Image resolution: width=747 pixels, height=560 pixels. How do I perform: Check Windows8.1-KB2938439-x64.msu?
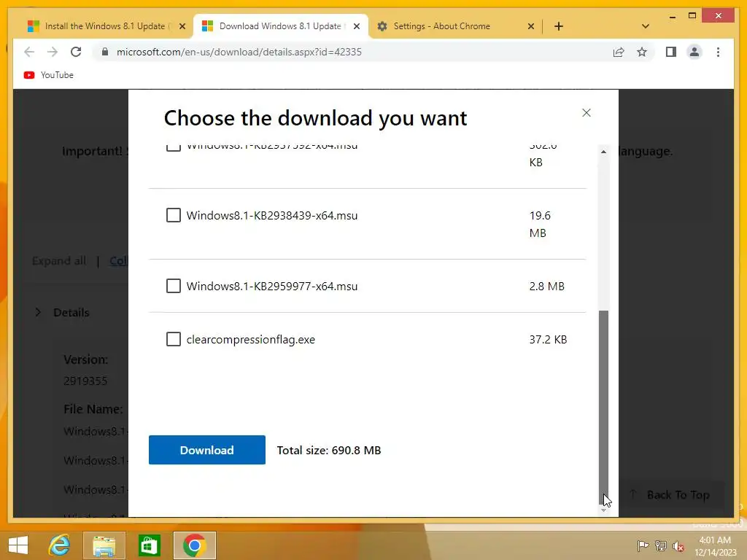174,215
